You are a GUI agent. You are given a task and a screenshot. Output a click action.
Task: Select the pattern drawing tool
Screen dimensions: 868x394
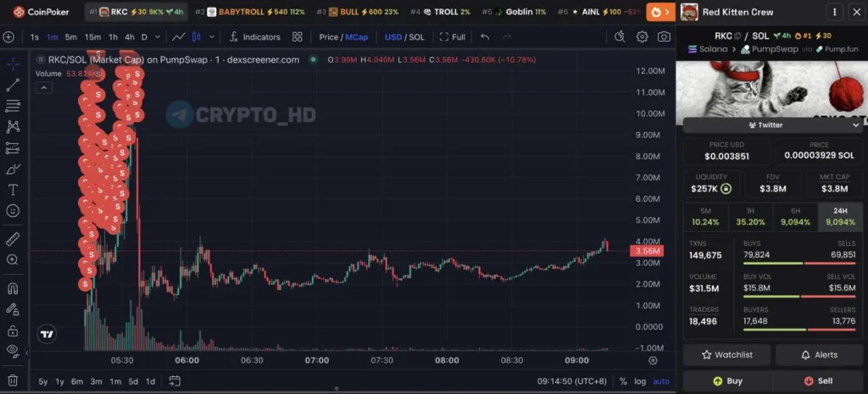click(x=14, y=127)
